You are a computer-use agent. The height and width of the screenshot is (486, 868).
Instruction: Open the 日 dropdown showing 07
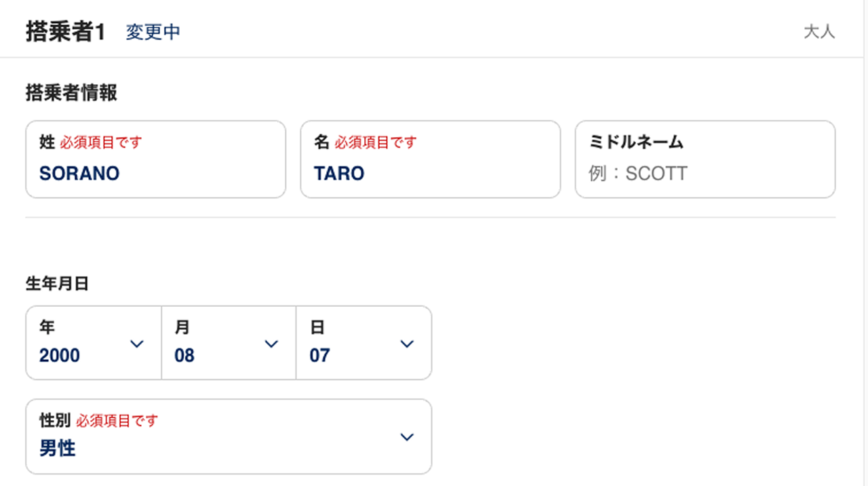[x=353, y=343]
